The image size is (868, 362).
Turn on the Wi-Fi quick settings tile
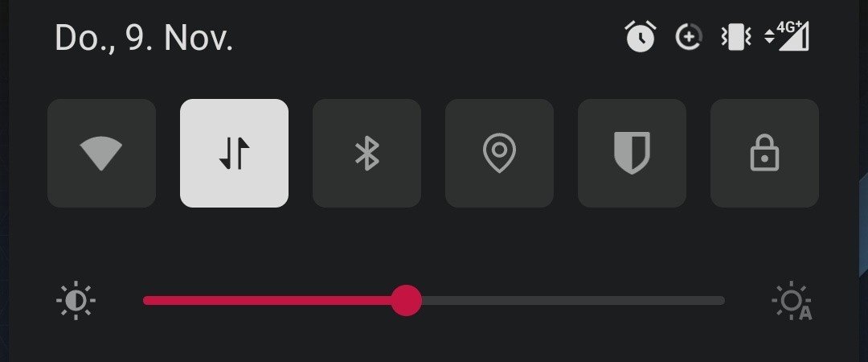click(x=101, y=153)
